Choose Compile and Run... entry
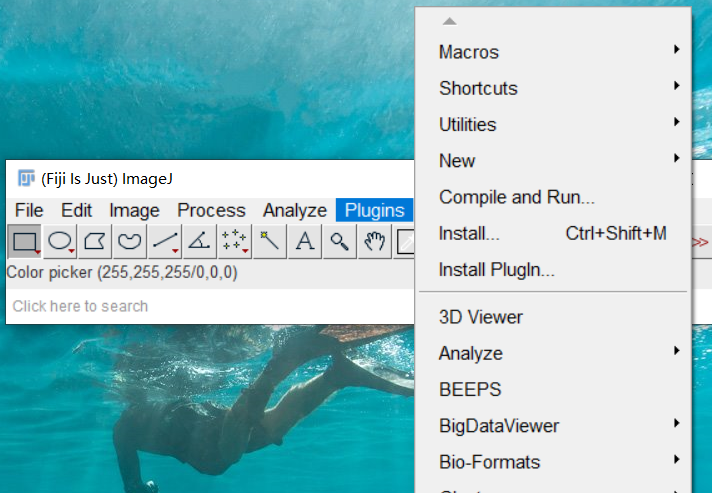The image size is (712, 493). point(553,197)
